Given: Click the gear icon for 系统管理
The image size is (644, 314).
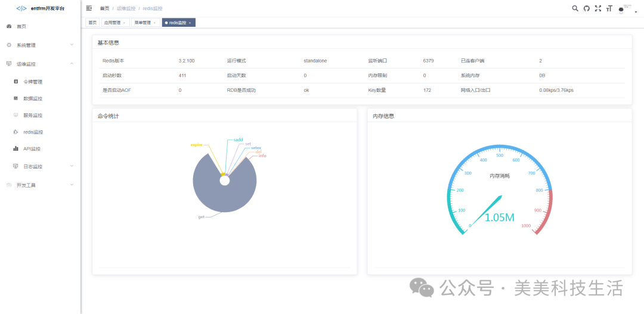Looking at the screenshot, I should click(x=9, y=45).
